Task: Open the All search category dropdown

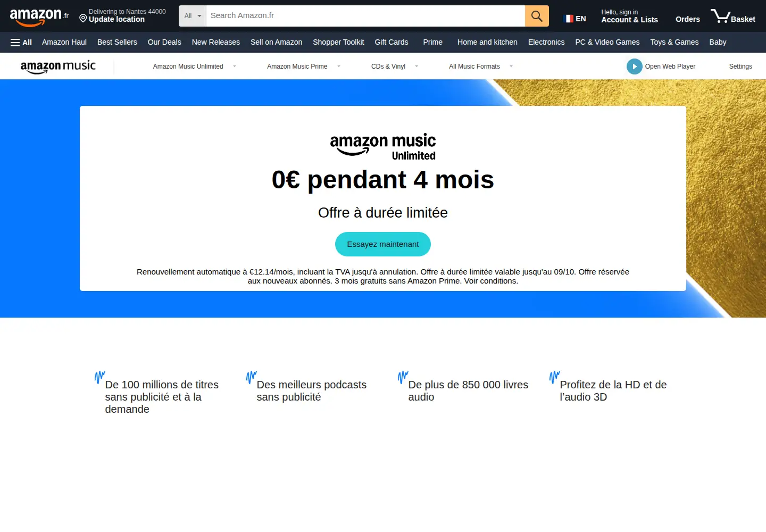Action: point(193,16)
